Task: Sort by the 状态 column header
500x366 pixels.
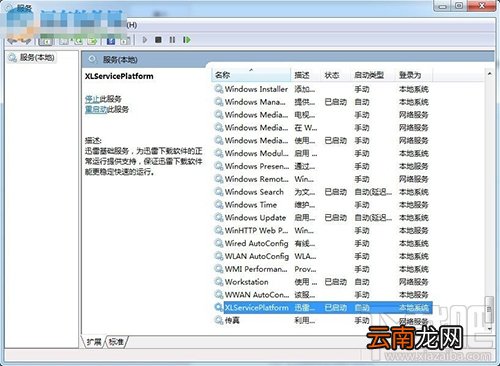Action: click(335, 75)
